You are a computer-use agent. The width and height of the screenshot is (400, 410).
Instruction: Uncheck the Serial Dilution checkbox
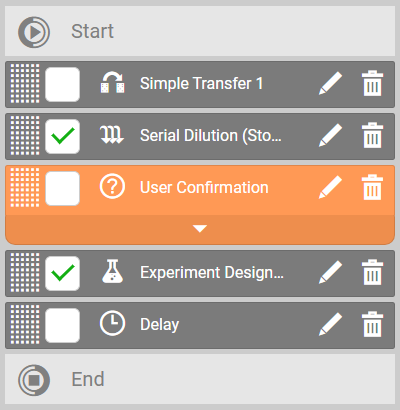(x=62, y=136)
